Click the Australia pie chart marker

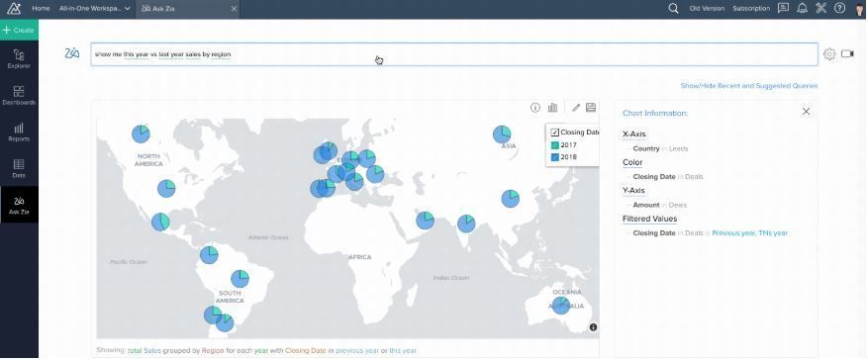click(x=561, y=306)
